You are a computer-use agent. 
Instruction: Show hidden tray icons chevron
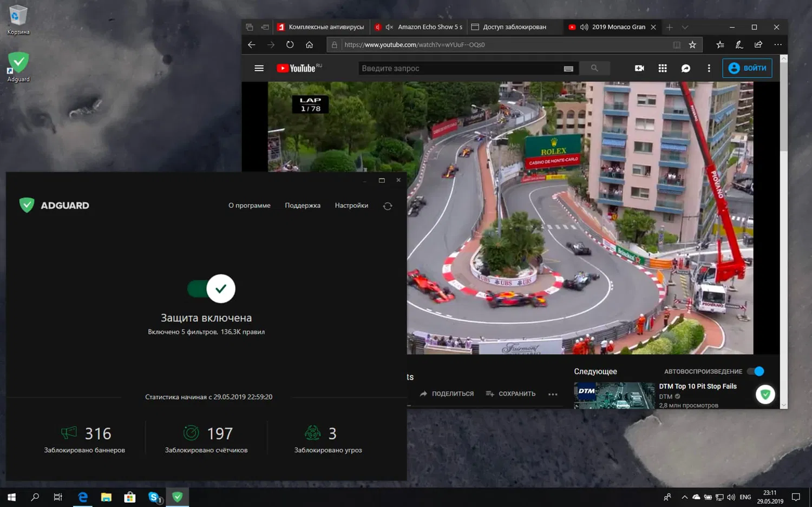coord(684,497)
